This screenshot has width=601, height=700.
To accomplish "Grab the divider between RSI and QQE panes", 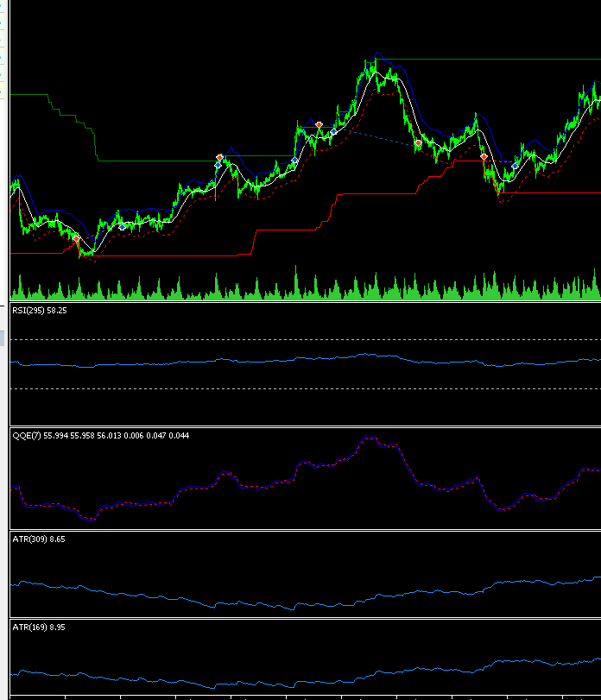I will tap(302, 426).
